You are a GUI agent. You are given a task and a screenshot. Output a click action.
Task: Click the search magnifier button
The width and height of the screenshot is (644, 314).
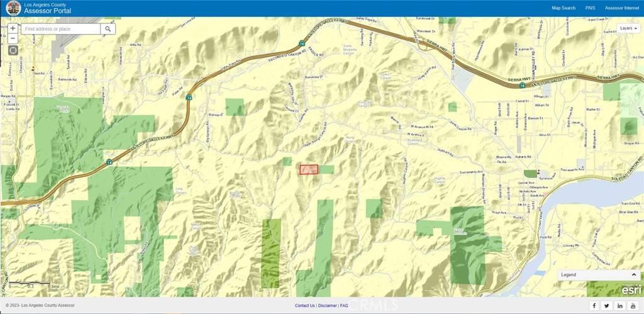108,29
